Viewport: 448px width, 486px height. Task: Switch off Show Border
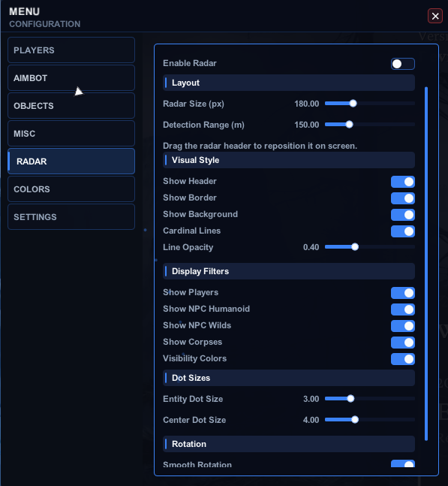point(402,198)
